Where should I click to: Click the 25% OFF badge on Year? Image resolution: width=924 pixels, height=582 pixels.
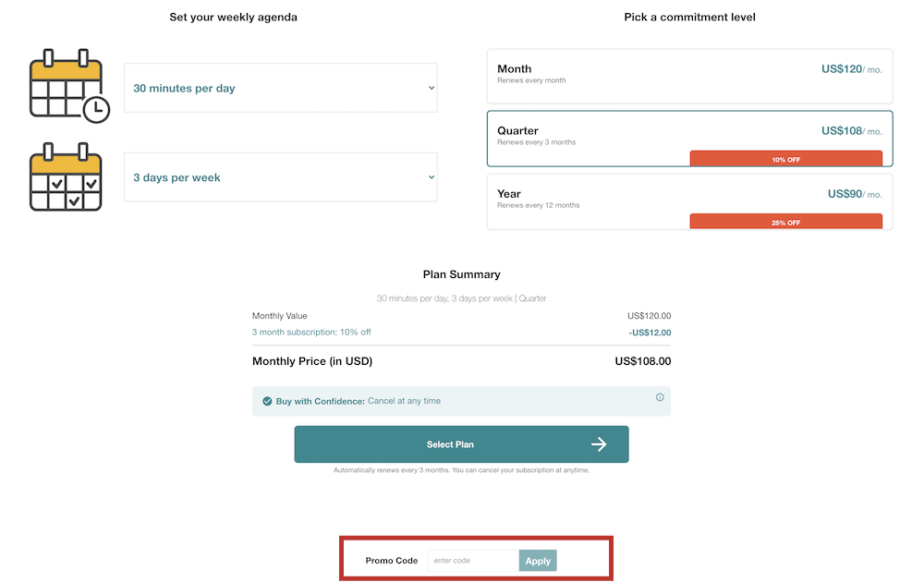786,222
